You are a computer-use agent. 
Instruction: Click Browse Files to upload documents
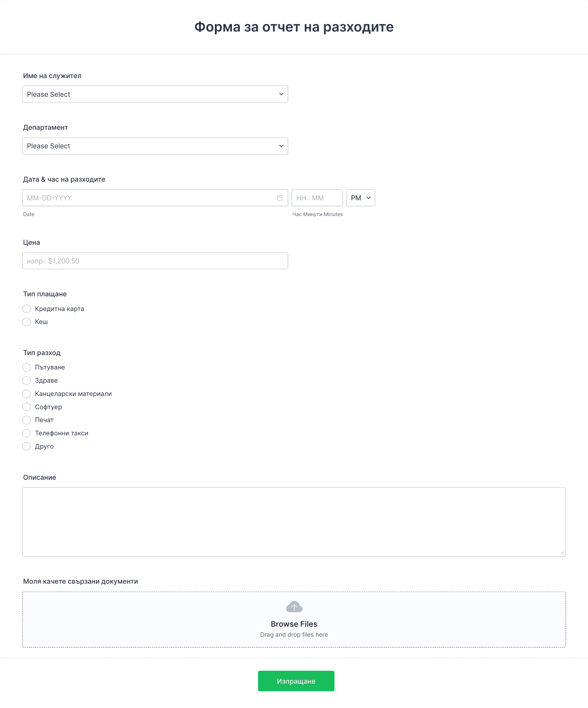click(x=294, y=624)
